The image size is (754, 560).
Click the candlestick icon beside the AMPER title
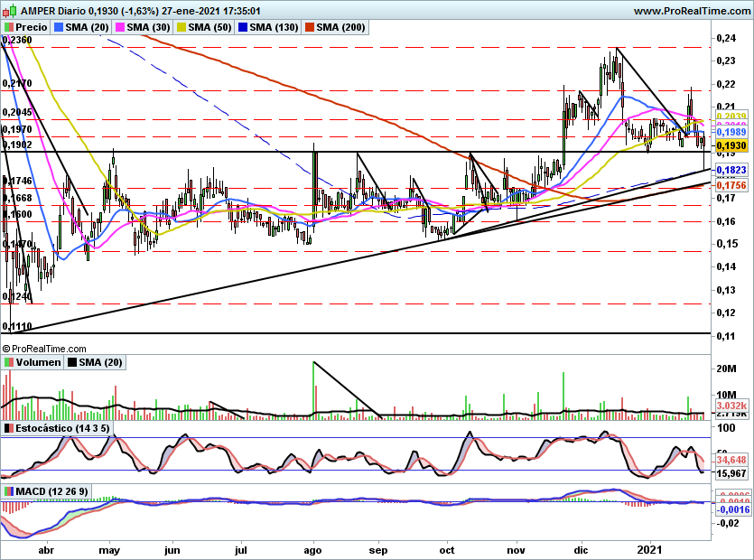click(8, 11)
